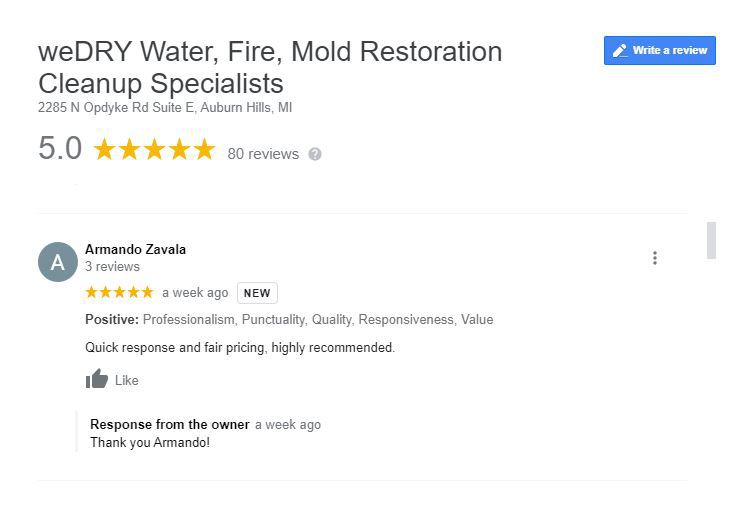Click the 5.0 rating number
The height and width of the screenshot is (527, 754).
(60, 148)
